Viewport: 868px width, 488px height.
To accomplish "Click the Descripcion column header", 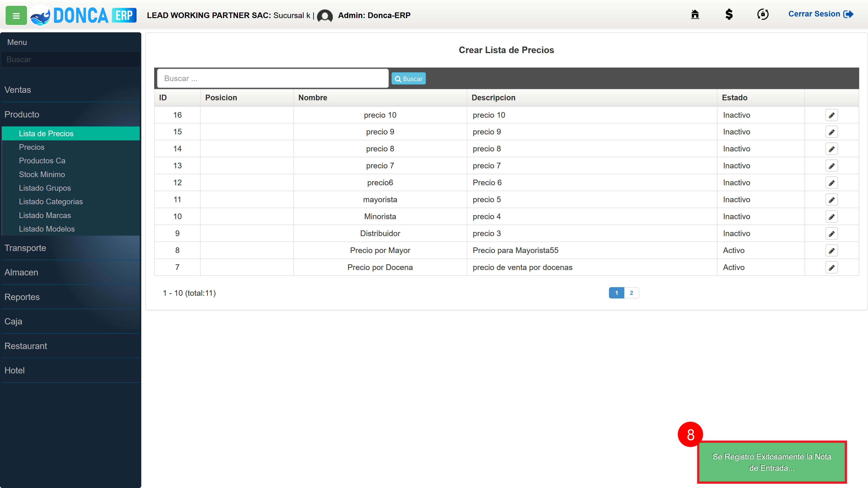I will coord(592,98).
